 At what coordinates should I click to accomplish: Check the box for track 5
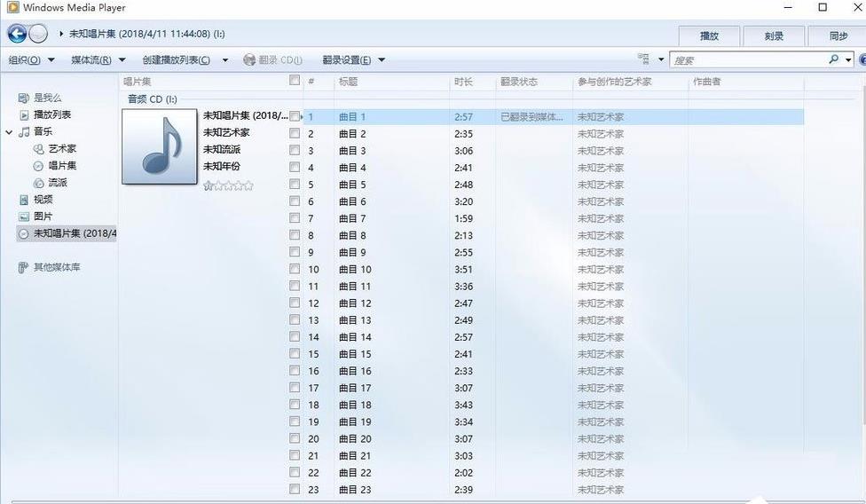[295, 184]
